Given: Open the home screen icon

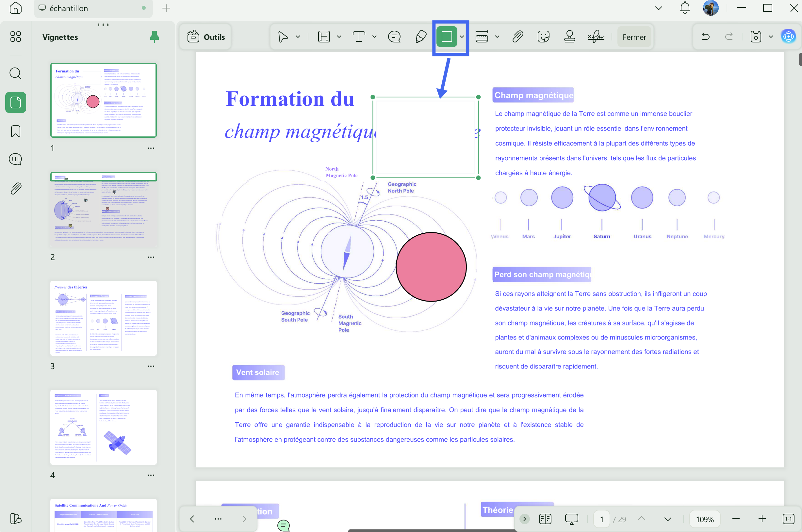Looking at the screenshot, I should [x=16, y=8].
